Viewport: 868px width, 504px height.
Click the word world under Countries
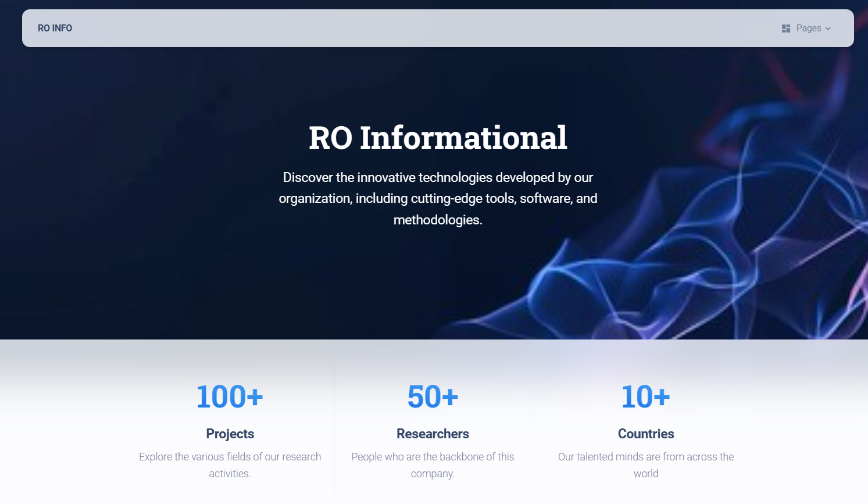pyautogui.click(x=645, y=474)
